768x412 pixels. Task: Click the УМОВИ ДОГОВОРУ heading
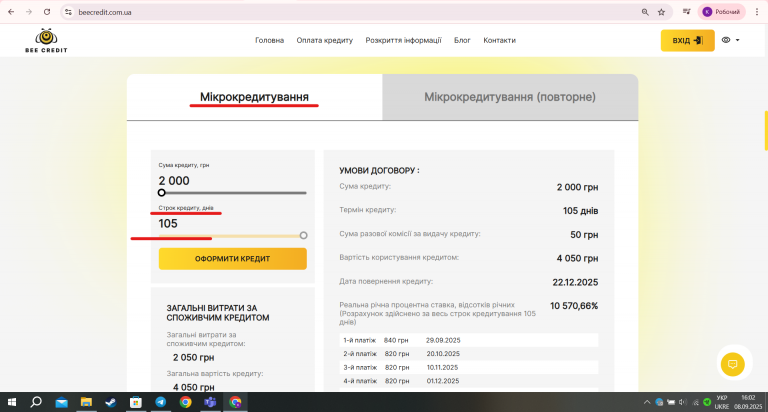[379, 170]
